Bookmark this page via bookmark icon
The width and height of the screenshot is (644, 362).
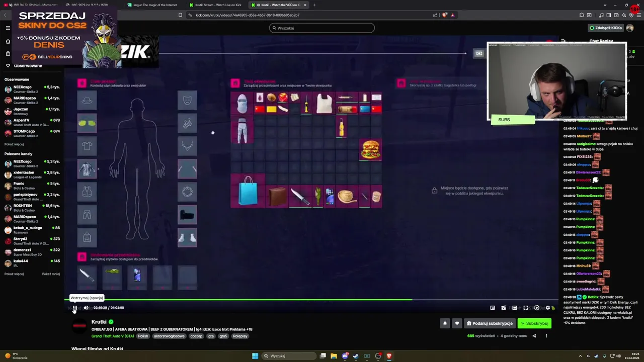coord(180,15)
